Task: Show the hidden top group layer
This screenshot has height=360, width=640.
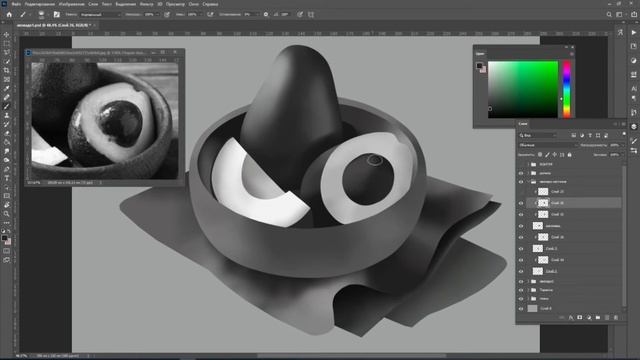Action: pos(521,164)
